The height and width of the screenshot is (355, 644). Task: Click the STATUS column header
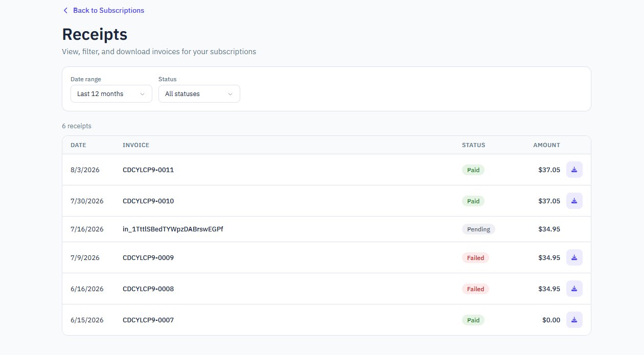pyautogui.click(x=474, y=145)
